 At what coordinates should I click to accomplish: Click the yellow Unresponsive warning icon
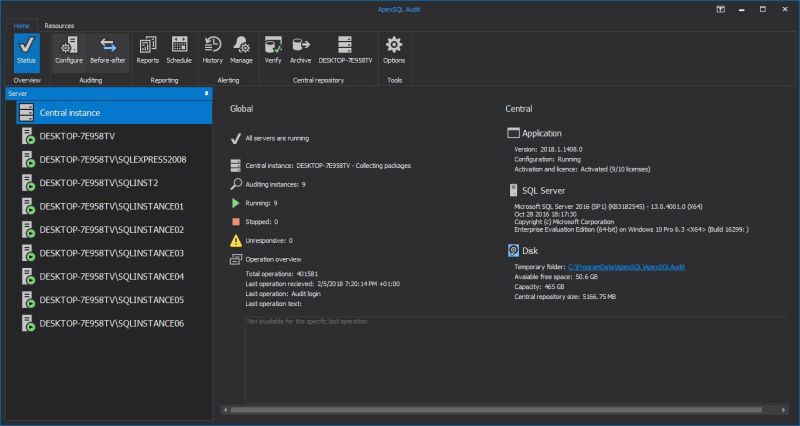236,241
